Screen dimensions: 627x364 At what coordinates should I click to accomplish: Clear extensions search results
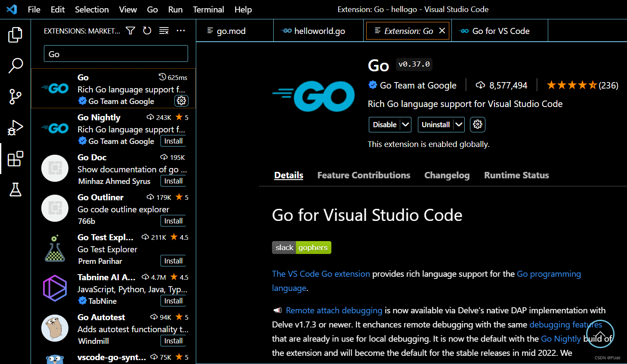point(164,31)
